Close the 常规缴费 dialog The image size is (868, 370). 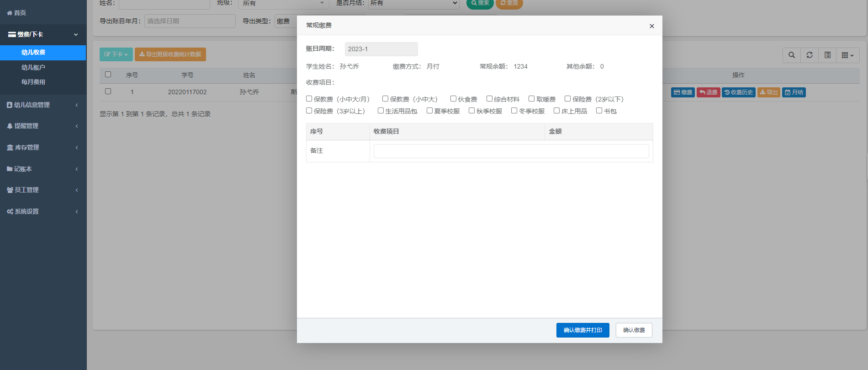[x=652, y=26]
